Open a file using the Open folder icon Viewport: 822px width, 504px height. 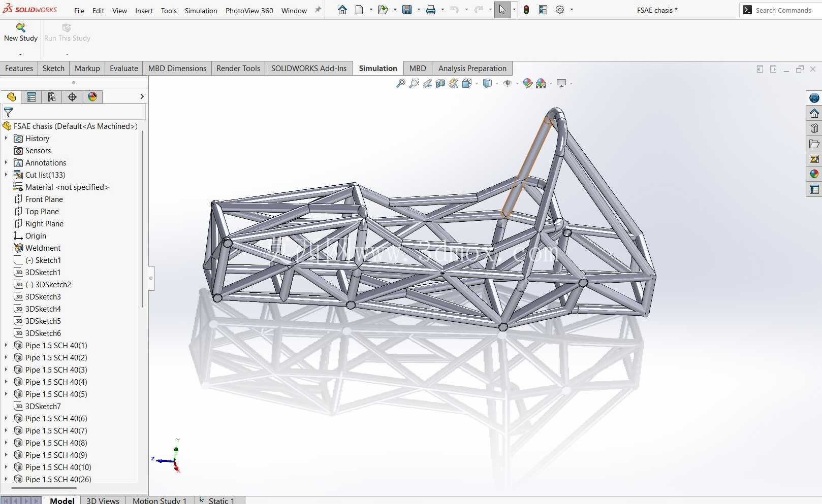(383, 10)
